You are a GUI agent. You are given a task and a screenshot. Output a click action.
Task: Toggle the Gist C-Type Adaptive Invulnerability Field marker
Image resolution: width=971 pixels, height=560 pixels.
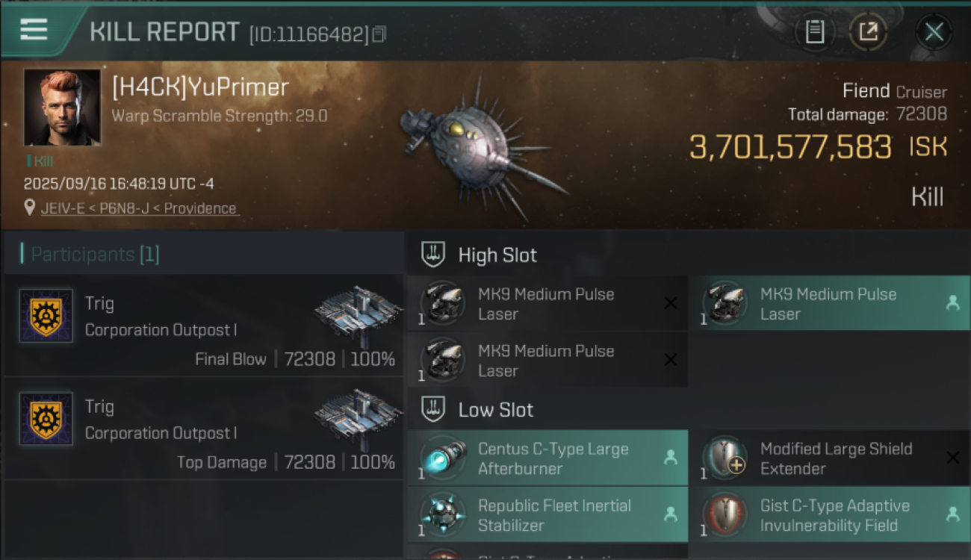pos(952,515)
